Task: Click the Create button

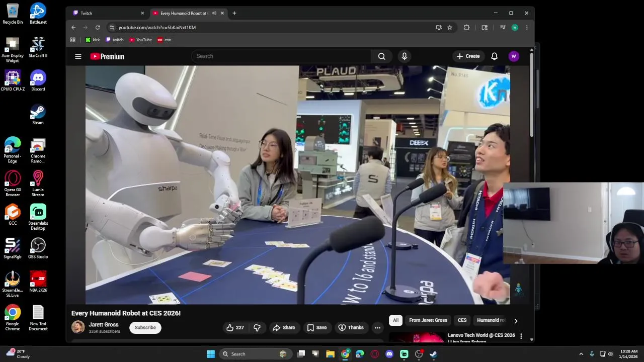Action: coord(468,56)
